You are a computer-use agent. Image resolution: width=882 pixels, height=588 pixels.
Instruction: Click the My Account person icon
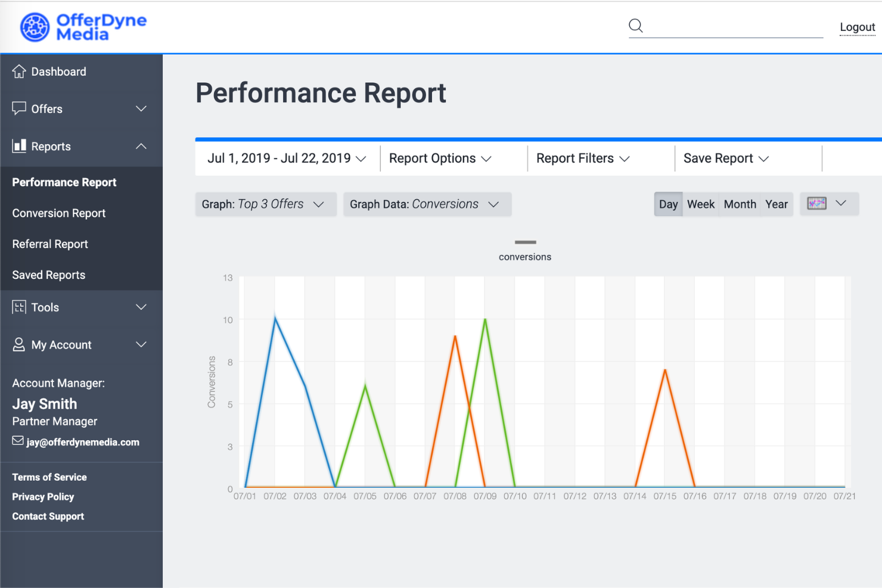pyautogui.click(x=19, y=344)
